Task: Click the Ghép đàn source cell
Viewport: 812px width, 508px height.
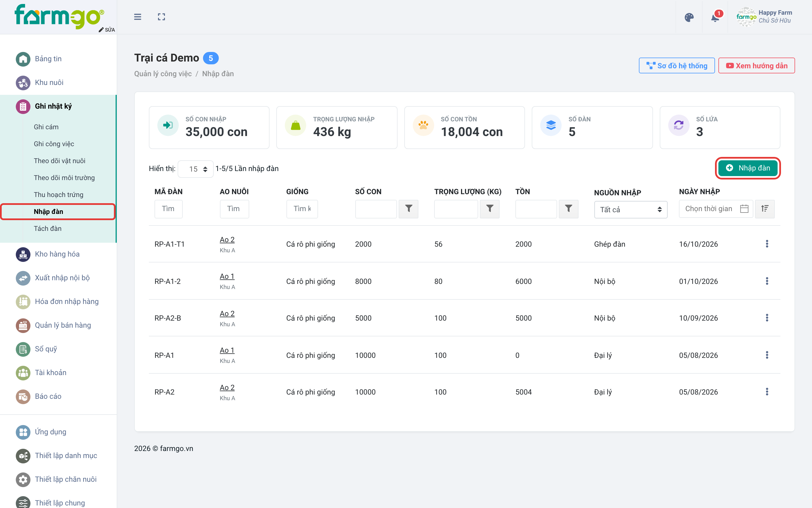Action: pos(609,244)
